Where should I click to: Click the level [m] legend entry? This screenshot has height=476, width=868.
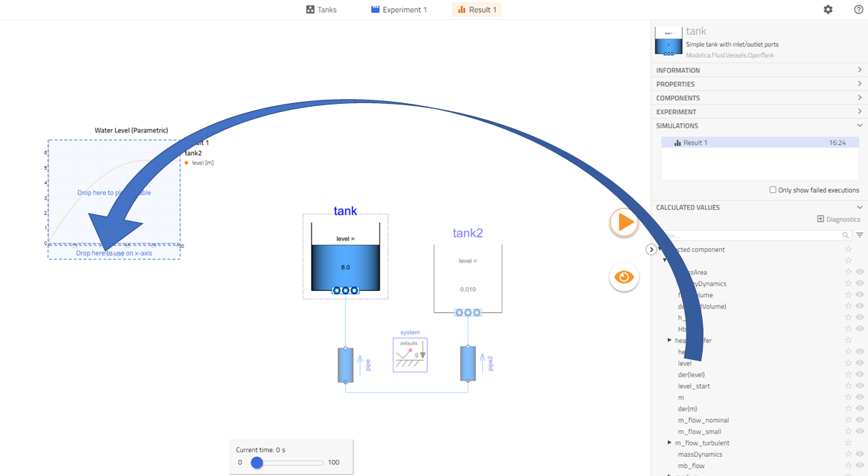pos(199,163)
